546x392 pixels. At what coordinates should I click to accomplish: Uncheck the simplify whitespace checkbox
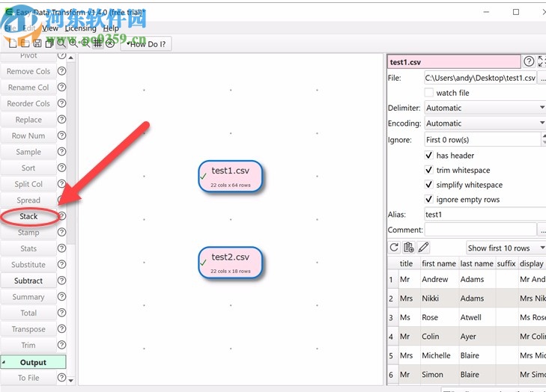(x=429, y=184)
